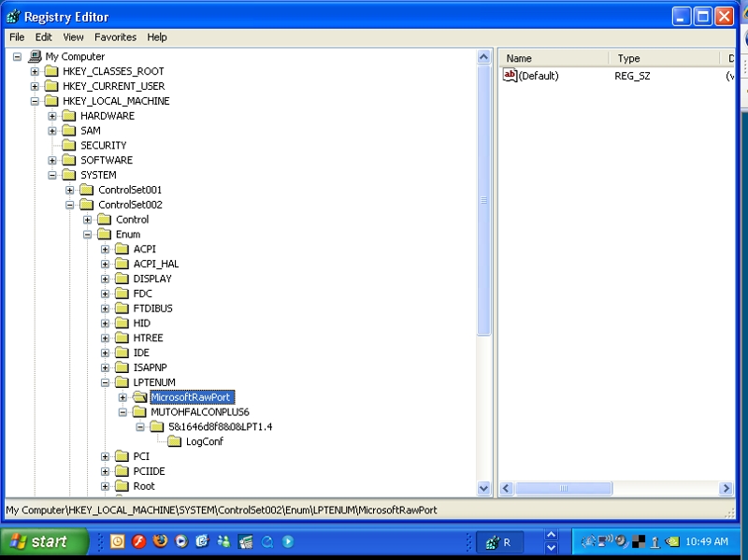This screenshot has width=748, height=560.
Task: Click values pane scroll right arrow
Action: point(726,488)
